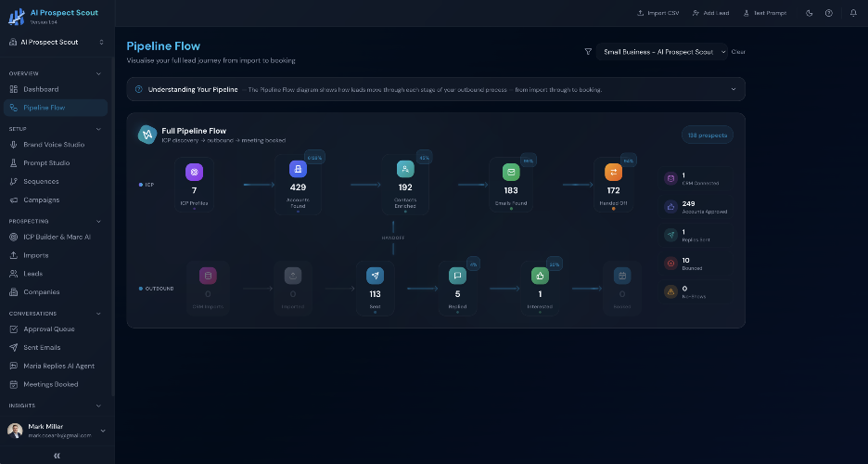Click the Test Prompt button

tap(765, 13)
